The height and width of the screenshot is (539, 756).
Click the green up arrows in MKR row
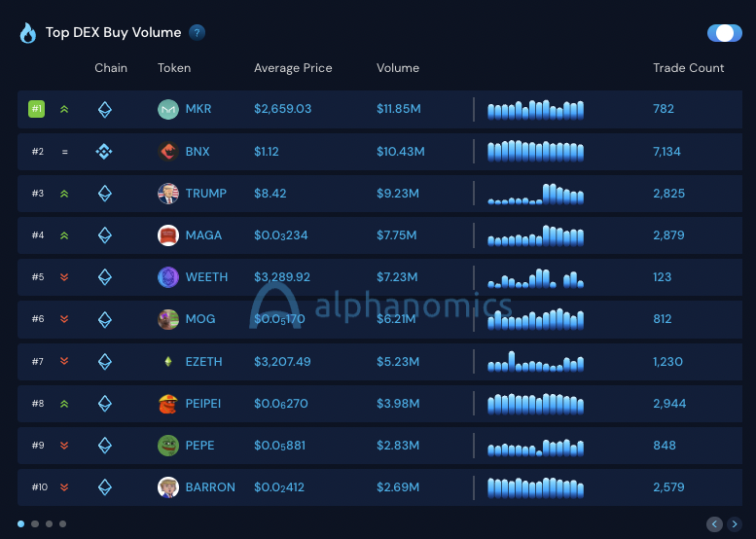click(x=64, y=109)
